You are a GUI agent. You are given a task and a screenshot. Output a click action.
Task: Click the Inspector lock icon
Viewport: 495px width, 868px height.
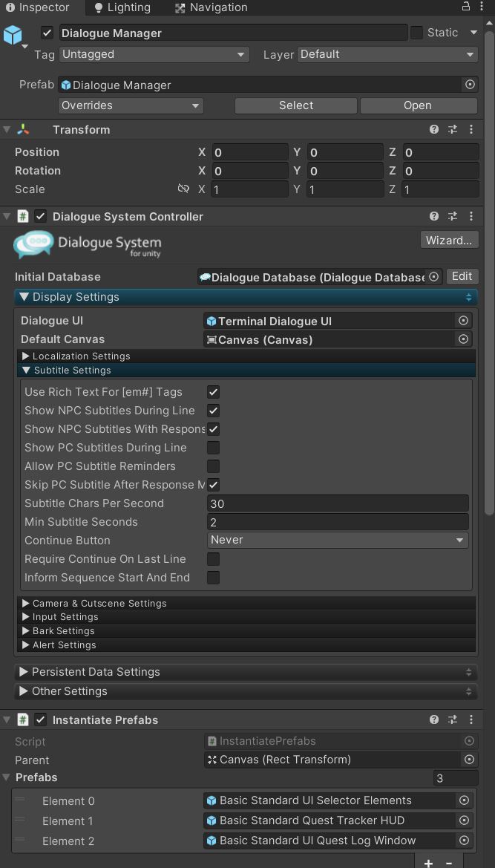point(466,7)
